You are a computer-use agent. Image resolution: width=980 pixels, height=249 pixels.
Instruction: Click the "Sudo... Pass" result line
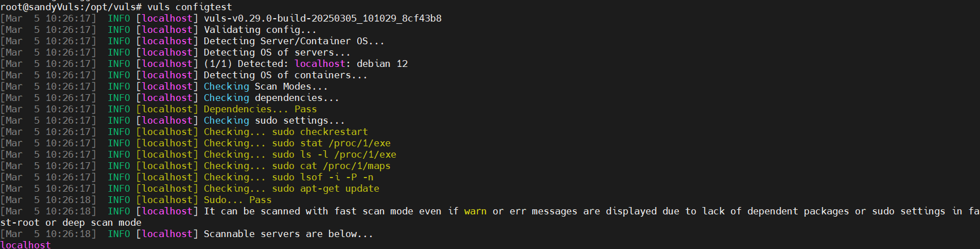tap(237, 200)
